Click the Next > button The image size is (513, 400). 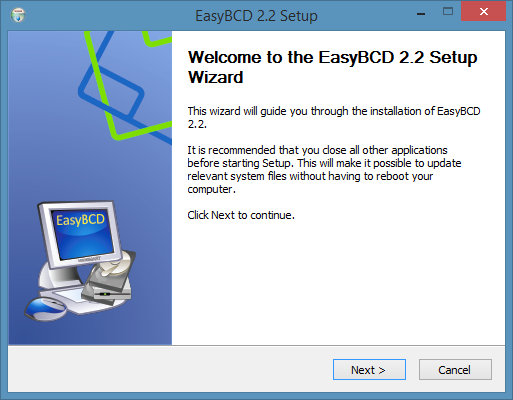point(369,369)
